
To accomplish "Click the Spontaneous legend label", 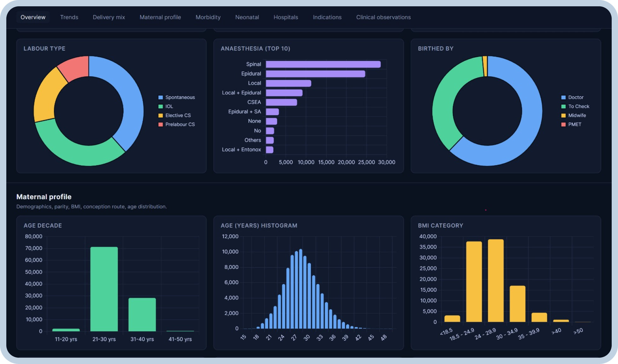I will (x=180, y=97).
